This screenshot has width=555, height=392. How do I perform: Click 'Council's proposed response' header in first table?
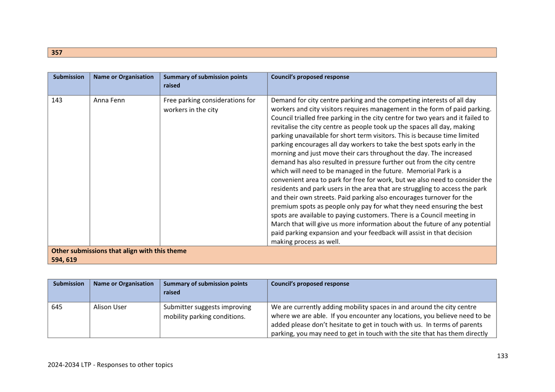click(x=310, y=77)
